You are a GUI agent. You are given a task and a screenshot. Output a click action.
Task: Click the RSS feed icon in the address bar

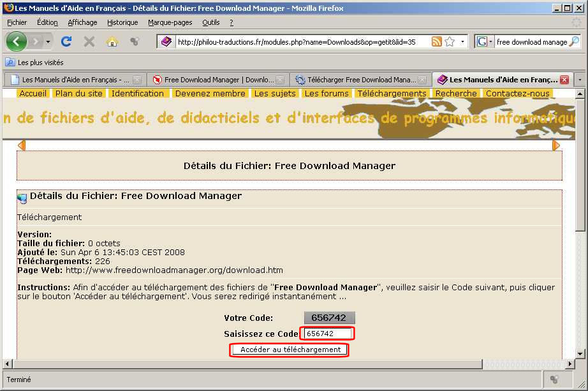[436, 41]
